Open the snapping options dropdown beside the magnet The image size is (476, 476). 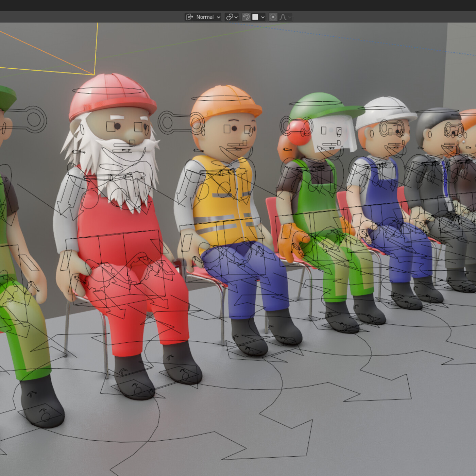(259, 17)
